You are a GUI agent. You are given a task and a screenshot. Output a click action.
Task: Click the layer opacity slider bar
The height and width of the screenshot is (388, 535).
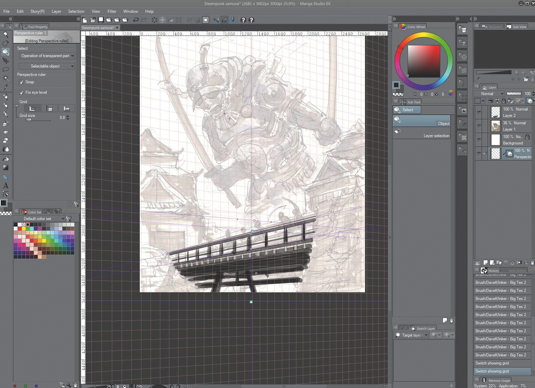click(514, 94)
